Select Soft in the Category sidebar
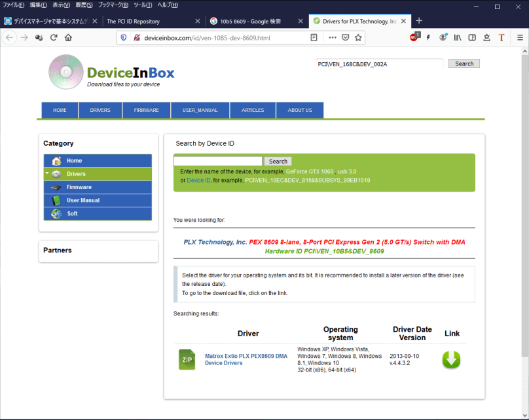529x420 pixels. click(x=98, y=213)
